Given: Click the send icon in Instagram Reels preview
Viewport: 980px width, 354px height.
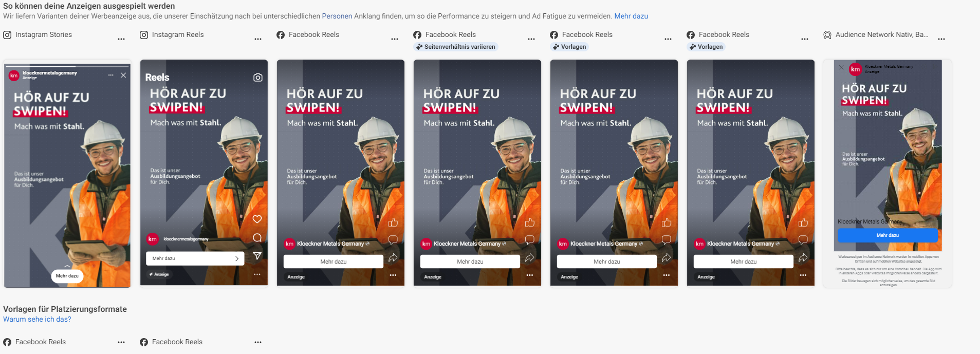Looking at the screenshot, I should point(257,256).
